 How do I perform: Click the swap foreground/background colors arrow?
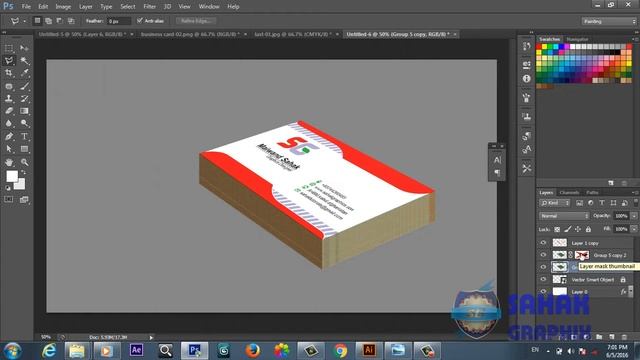point(23,172)
